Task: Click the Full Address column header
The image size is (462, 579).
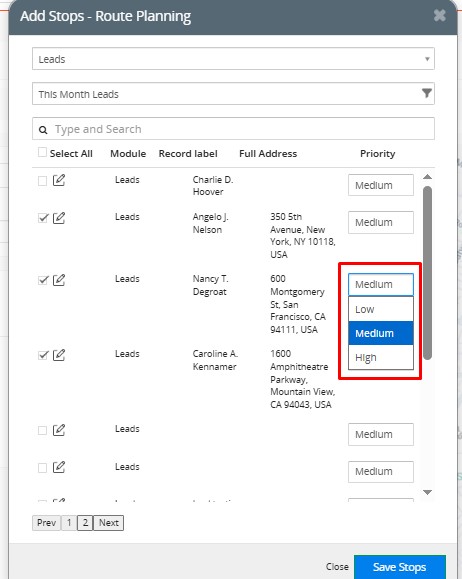Action: pos(268,154)
